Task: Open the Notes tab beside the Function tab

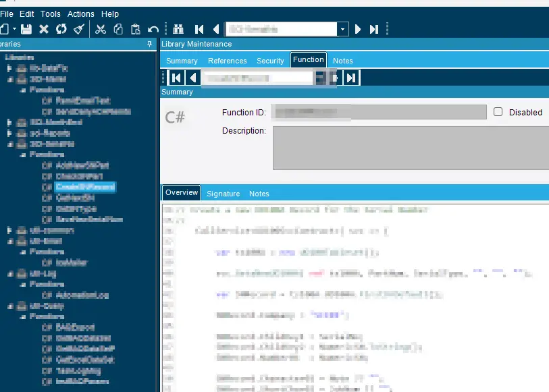Action: pyautogui.click(x=343, y=61)
